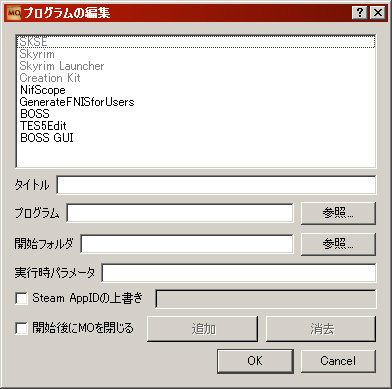Select Skyrim entry in the list
Image resolution: width=392 pixels, height=389 pixels.
click(x=196, y=54)
